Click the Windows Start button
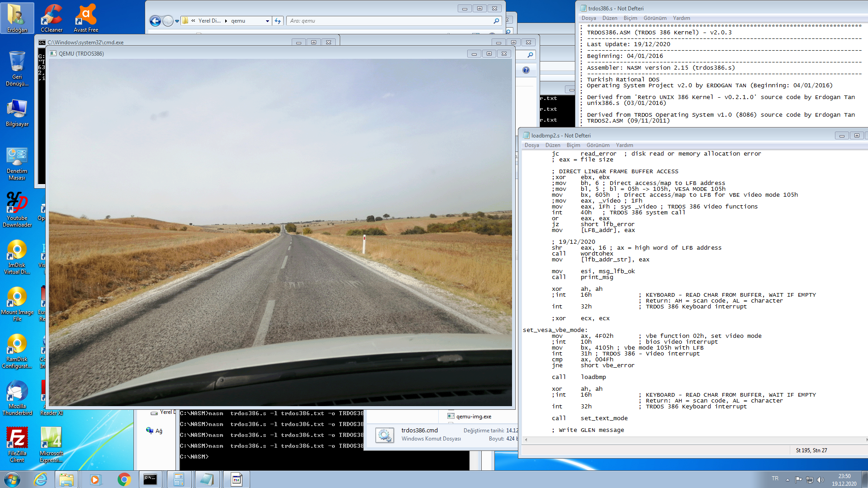The height and width of the screenshot is (488, 868). coord(12,479)
